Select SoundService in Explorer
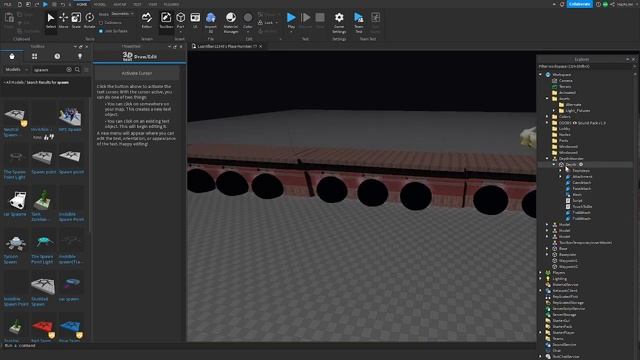Screen dimensions: 640x360 coord(564,344)
